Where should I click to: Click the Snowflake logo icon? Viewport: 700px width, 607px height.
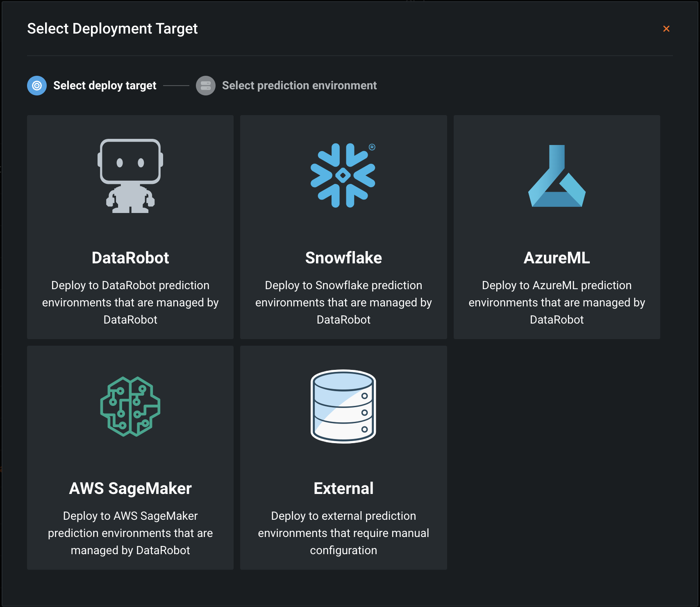(x=343, y=175)
